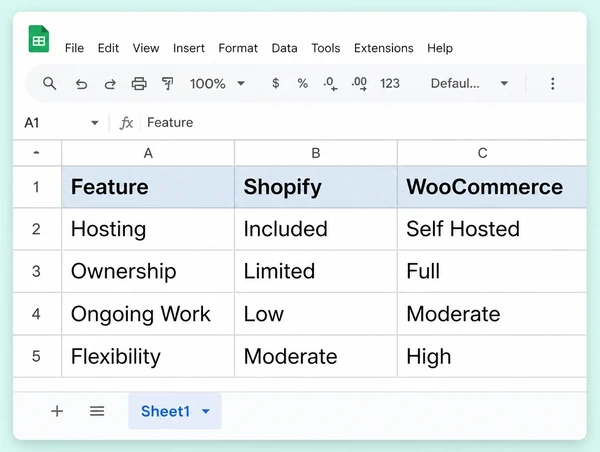Open the Data menu
Screen dimensions: 600x452
(284, 48)
